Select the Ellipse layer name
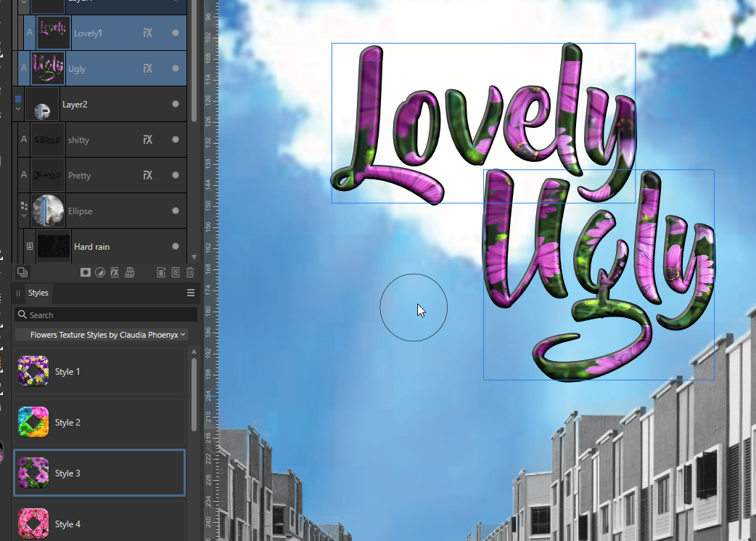This screenshot has width=756, height=541. point(80,211)
